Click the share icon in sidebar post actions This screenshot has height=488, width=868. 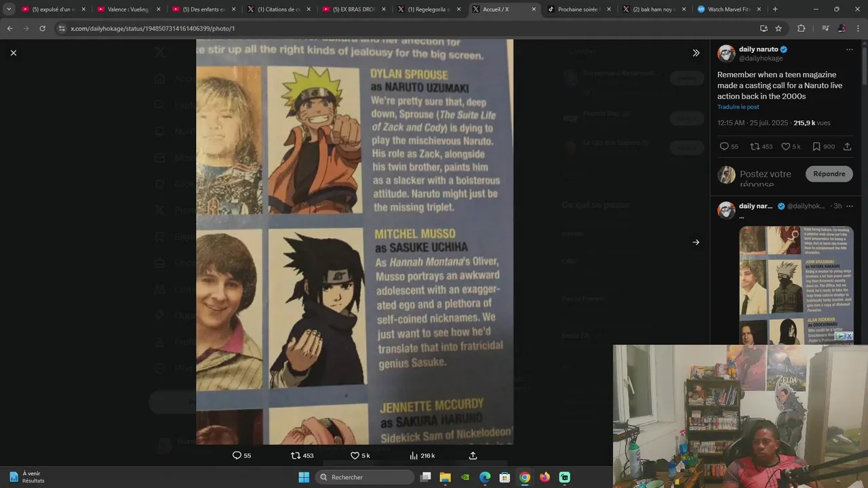pos(847,146)
